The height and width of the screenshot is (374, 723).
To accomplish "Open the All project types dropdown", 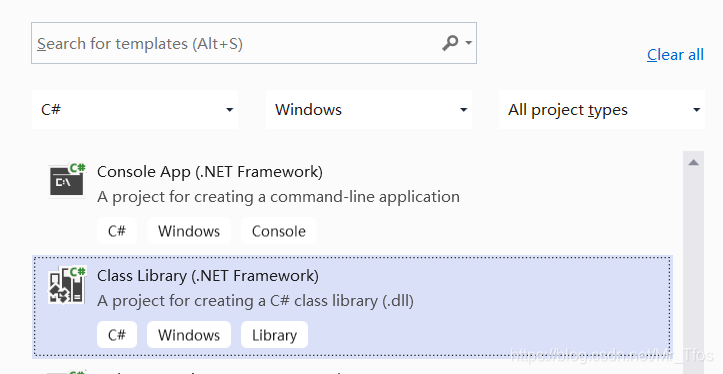I will coord(602,110).
